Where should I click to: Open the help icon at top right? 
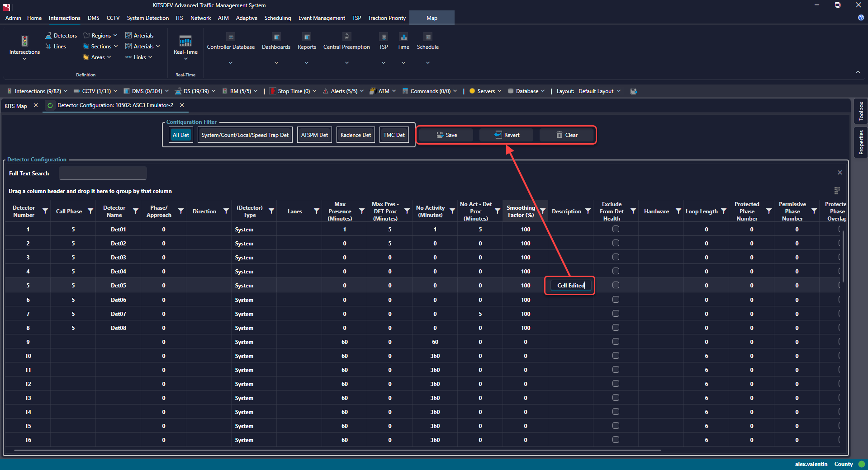[861, 18]
